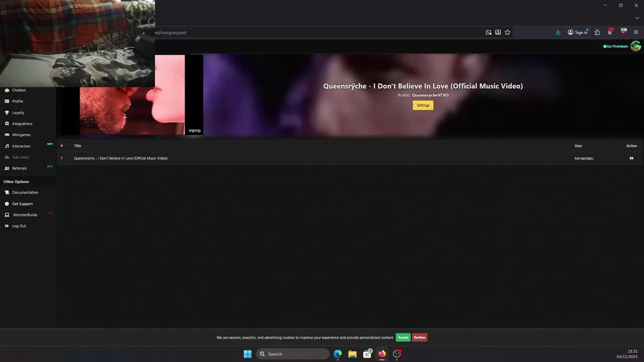Click the user name karvapiippu
Screen dimensions: 644x362
coord(584,158)
